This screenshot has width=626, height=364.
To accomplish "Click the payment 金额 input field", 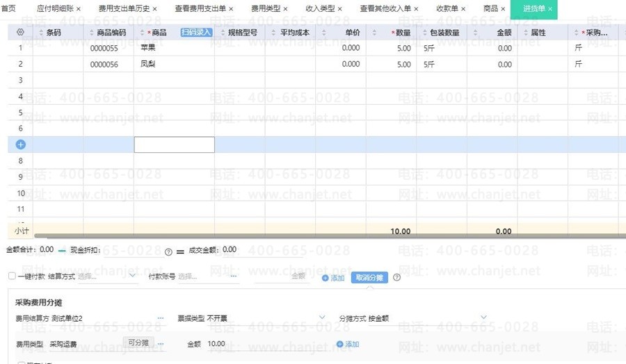I will point(281,276).
